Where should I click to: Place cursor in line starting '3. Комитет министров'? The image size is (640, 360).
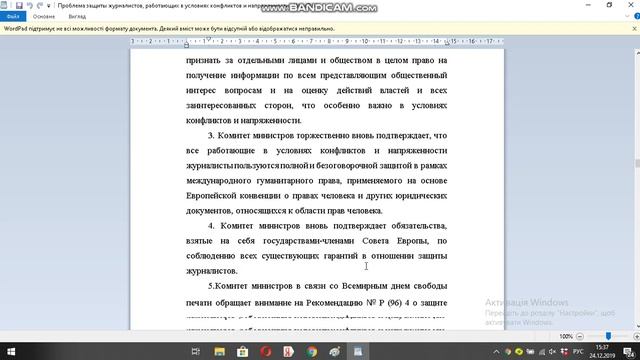327,136
